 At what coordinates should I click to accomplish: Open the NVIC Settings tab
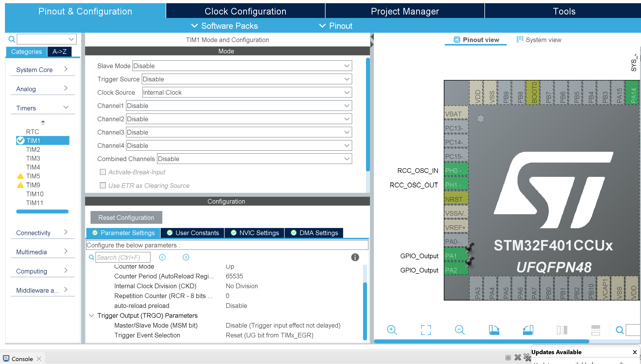pyautogui.click(x=255, y=233)
